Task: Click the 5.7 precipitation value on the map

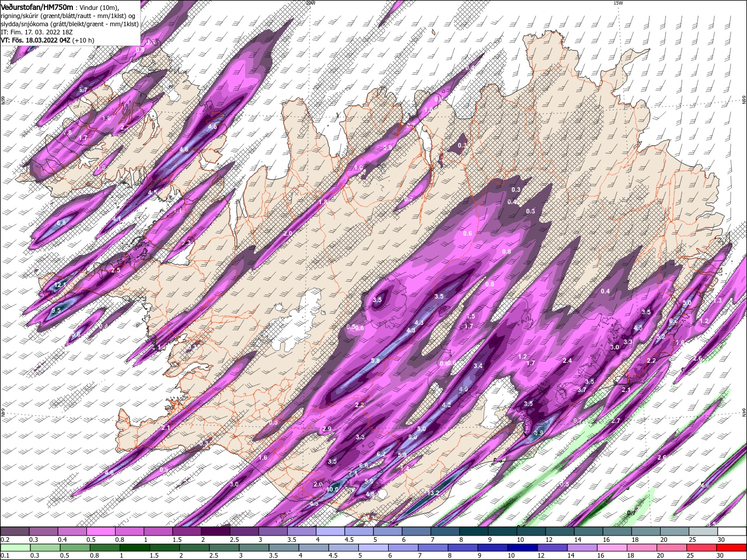Action: (83, 90)
